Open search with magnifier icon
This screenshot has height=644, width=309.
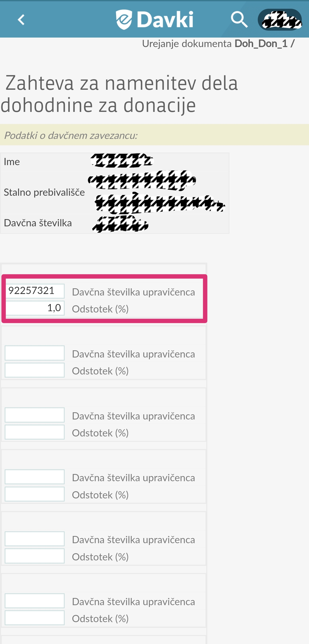point(239,19)
